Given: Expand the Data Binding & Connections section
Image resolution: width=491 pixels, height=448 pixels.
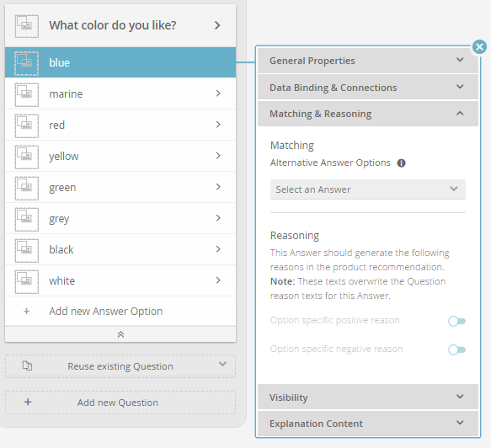Looking at the screenshot, I should [x=368, y=88].
